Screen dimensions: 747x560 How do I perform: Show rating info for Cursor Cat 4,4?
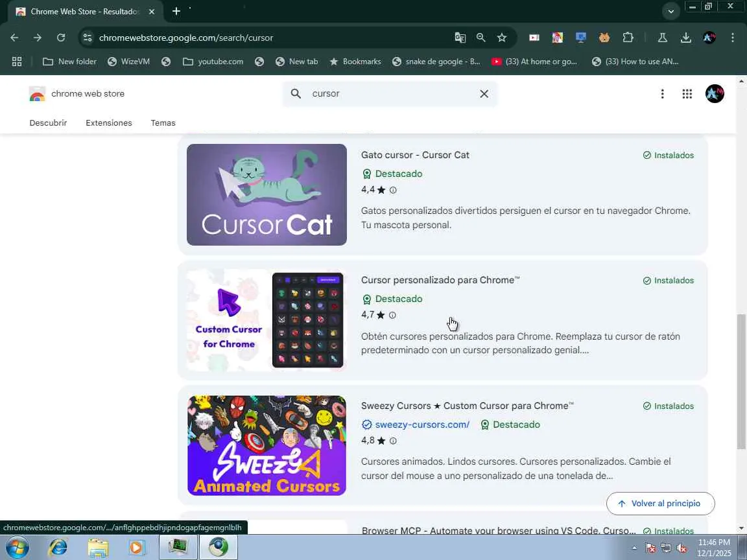point(393,190)
